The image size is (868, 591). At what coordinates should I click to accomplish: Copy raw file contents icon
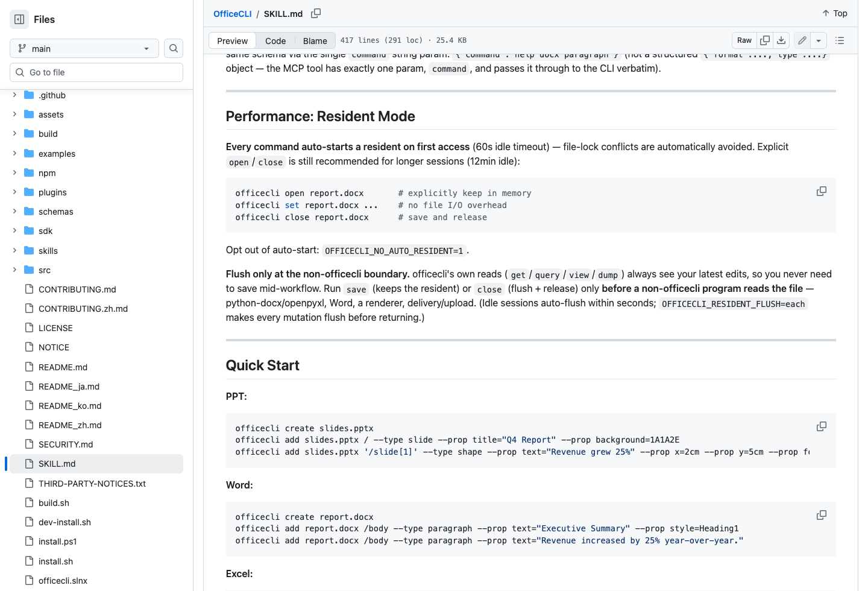765,40
